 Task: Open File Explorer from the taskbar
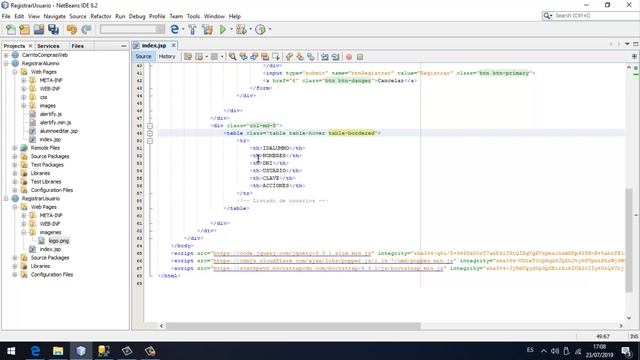(x=58, y=351)
